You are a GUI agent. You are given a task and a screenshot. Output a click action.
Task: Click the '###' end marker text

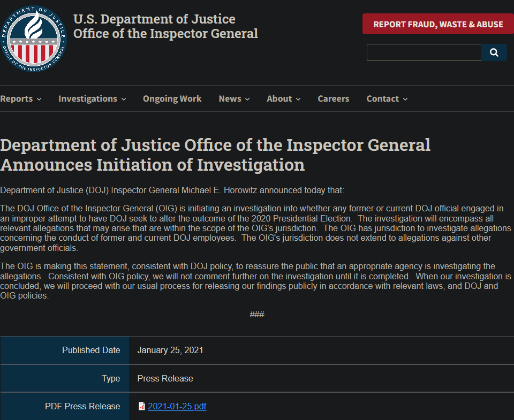click(257, 315)
